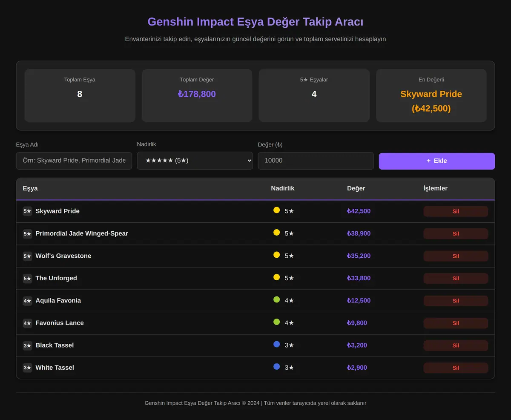The width and height of the screenshot is (511, 420).
Task: Click the ₺12,500 value cell
Action: click(359, 301)
